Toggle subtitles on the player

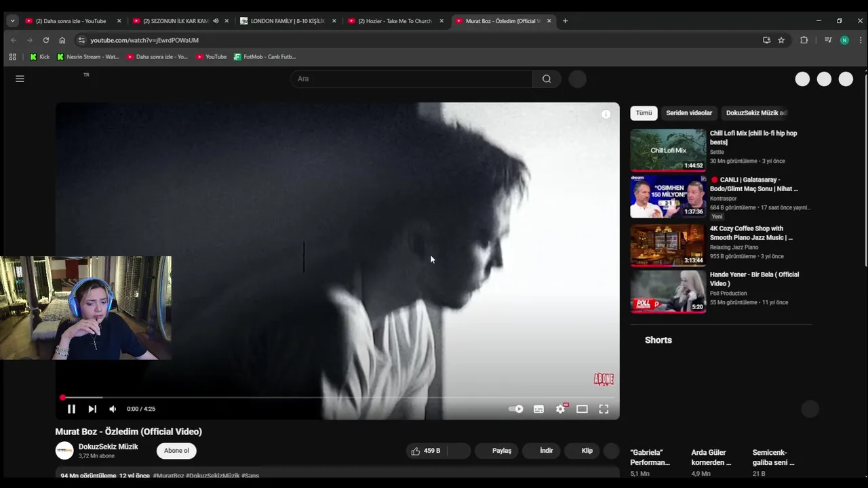click(x=538, y=409)
